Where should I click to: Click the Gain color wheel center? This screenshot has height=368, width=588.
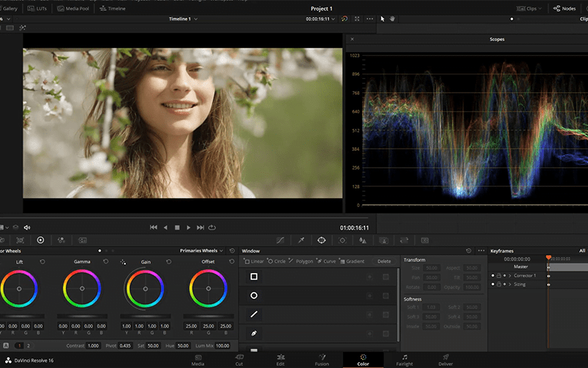pyautogui.click(x=146, y=289)
